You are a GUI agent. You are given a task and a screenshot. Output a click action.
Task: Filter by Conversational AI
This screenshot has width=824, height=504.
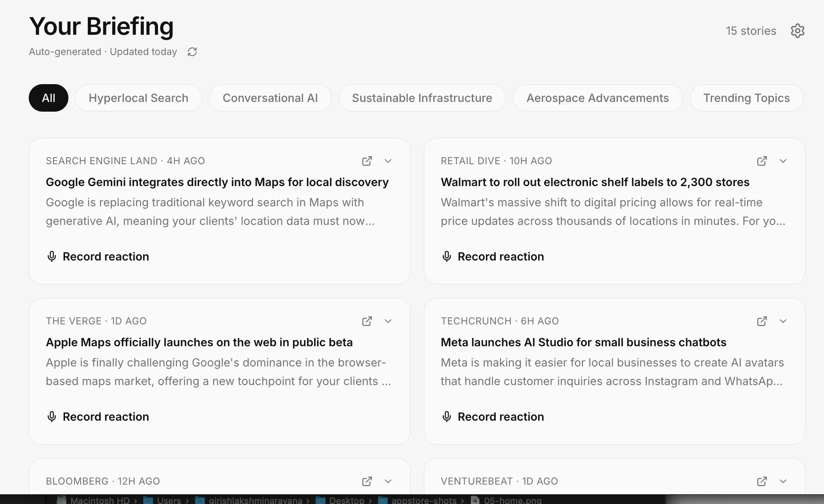[270, 98]
